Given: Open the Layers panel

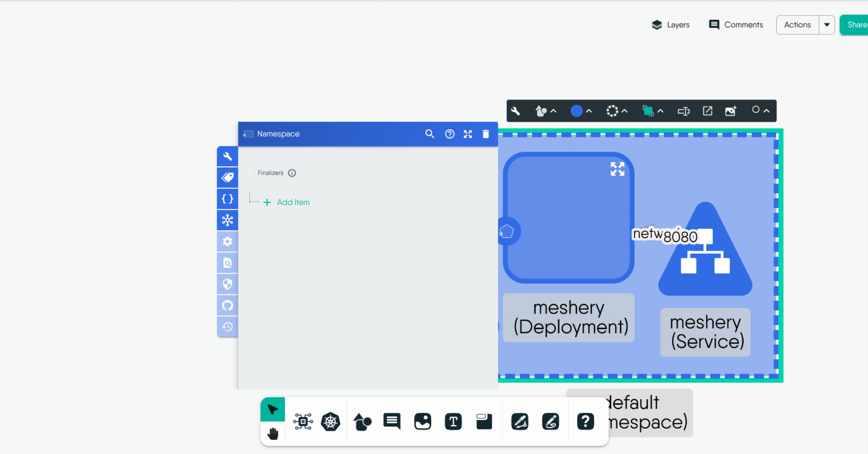Looking at the screenshot, I should pos(670,25).
